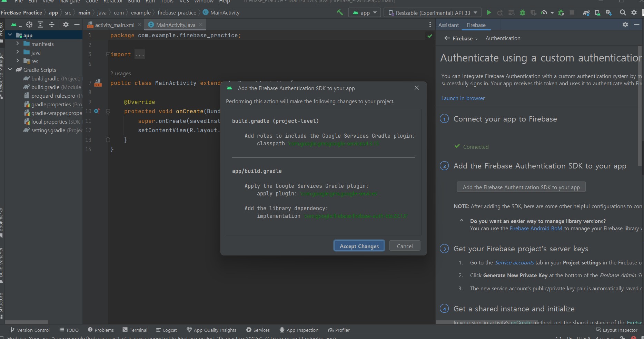Open the Android project view dropdown
The width and height of the screenshot is (644, 339).
(16, 25)
